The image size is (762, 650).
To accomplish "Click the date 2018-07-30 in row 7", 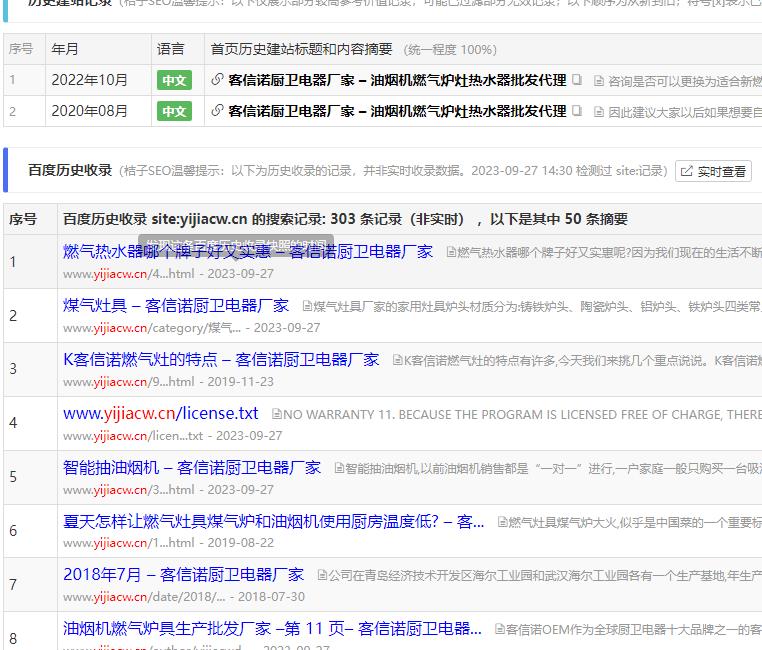I will tap(272, 597).
